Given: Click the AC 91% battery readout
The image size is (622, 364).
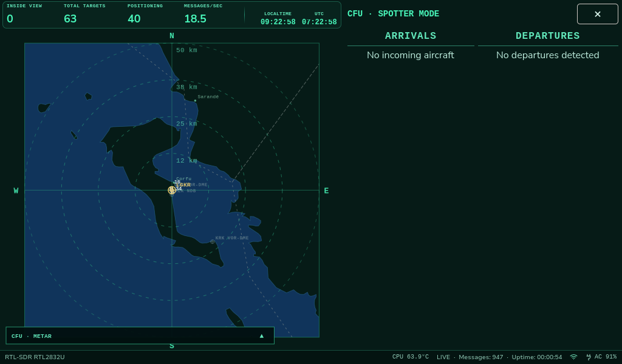Looking at the screenshot, I should tap(606, 357).
